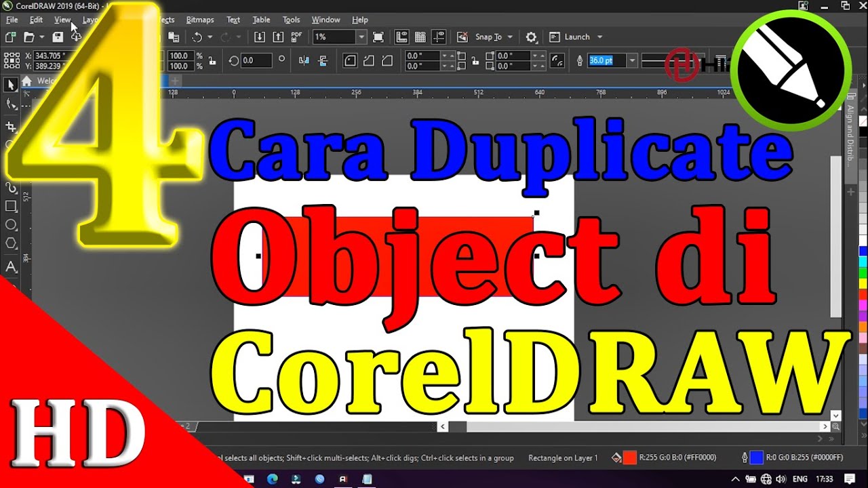Open the zoom level 1% dropdown
Viewport: 868px width, 488px height.
tap(361, 37)
